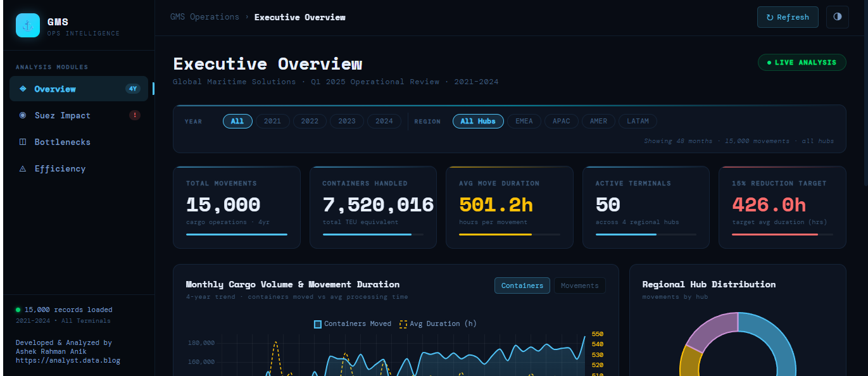Click the GMS Operations breadcrumb
Viewport: 868px width, 376px height.
click(204, 17)
